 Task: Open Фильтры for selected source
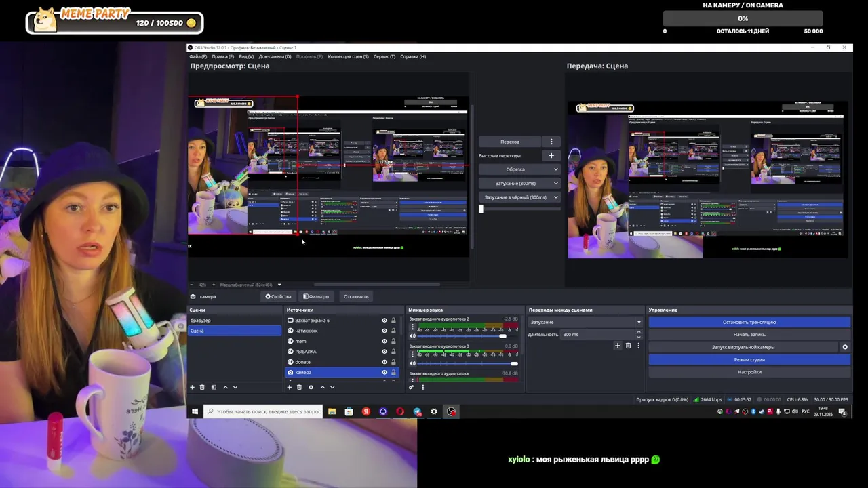click(316, 296)
